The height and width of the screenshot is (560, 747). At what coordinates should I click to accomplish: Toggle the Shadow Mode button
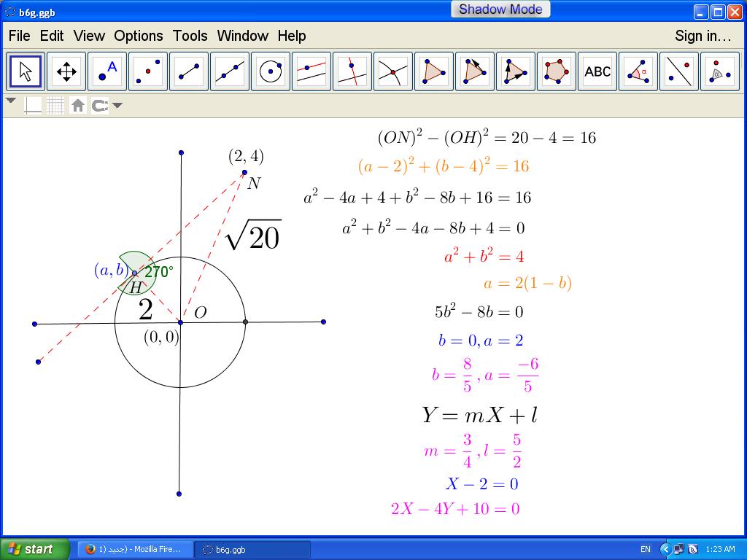500,9
